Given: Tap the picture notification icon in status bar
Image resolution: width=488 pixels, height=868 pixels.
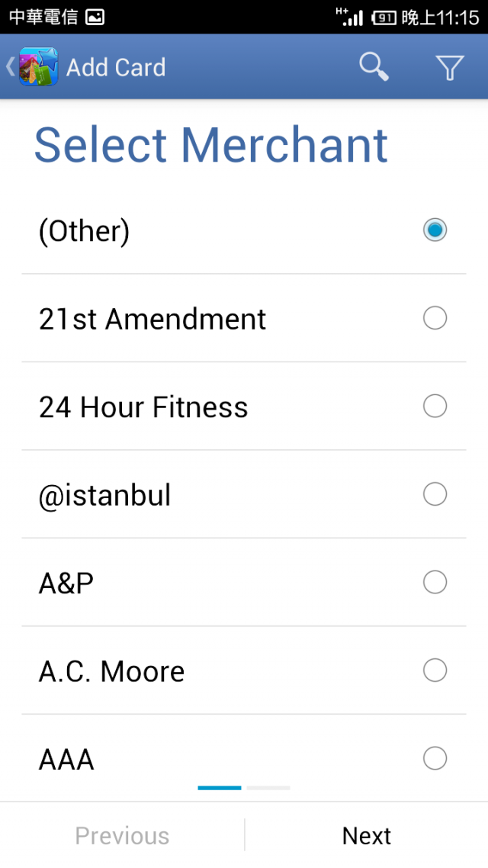Looking at the screenshot, I should click(x=95, y=17).
